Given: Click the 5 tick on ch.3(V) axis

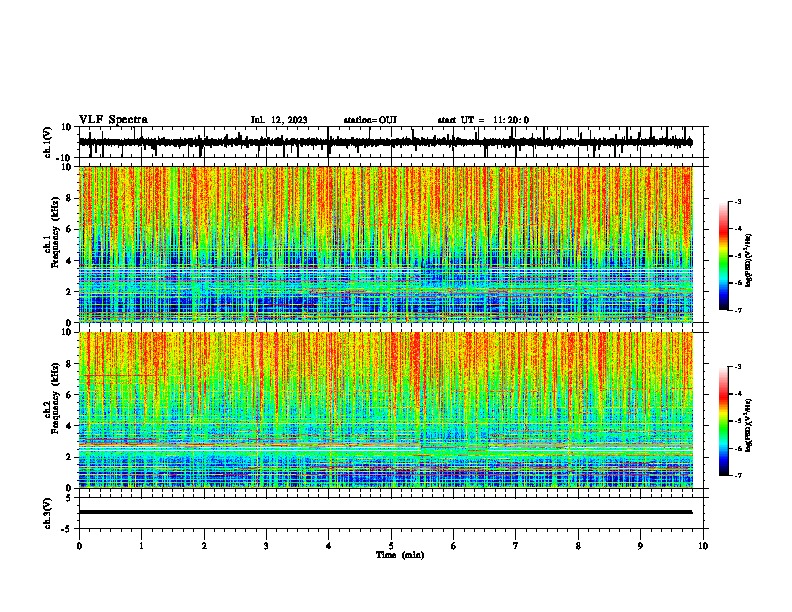Looking at the screenshot, I should pyautogui.click(x=70, y=497).
